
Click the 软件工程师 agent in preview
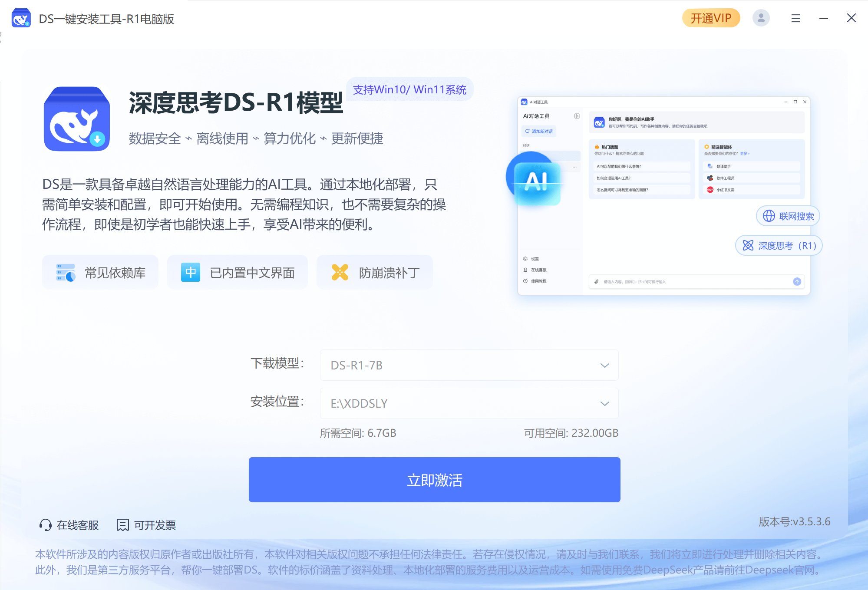coord(751,178)
